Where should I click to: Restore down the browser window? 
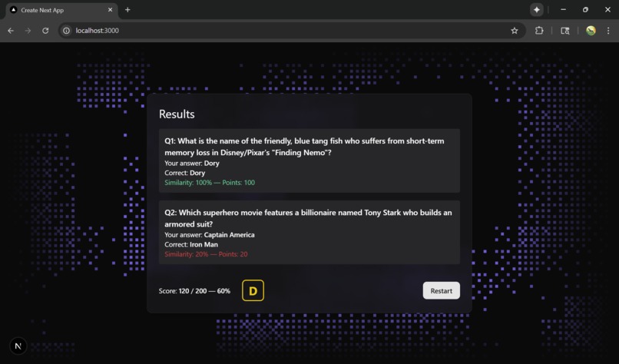coord(585,10)
